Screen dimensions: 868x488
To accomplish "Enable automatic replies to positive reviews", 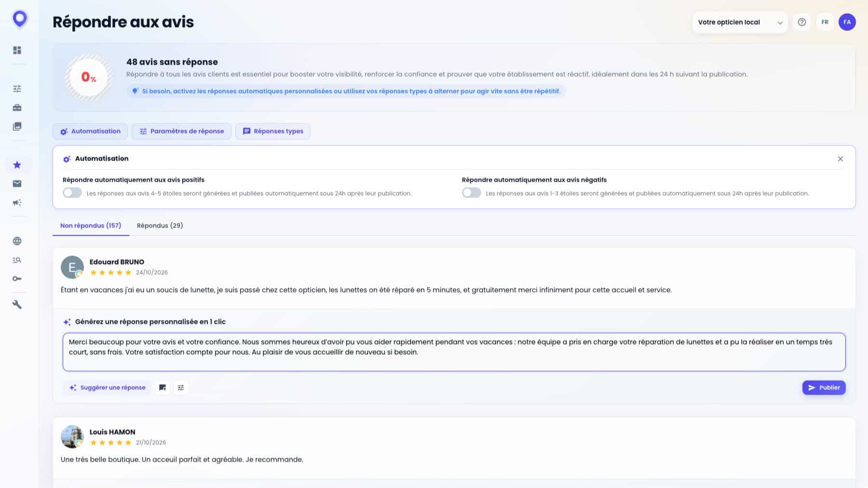I will [72, 193].
